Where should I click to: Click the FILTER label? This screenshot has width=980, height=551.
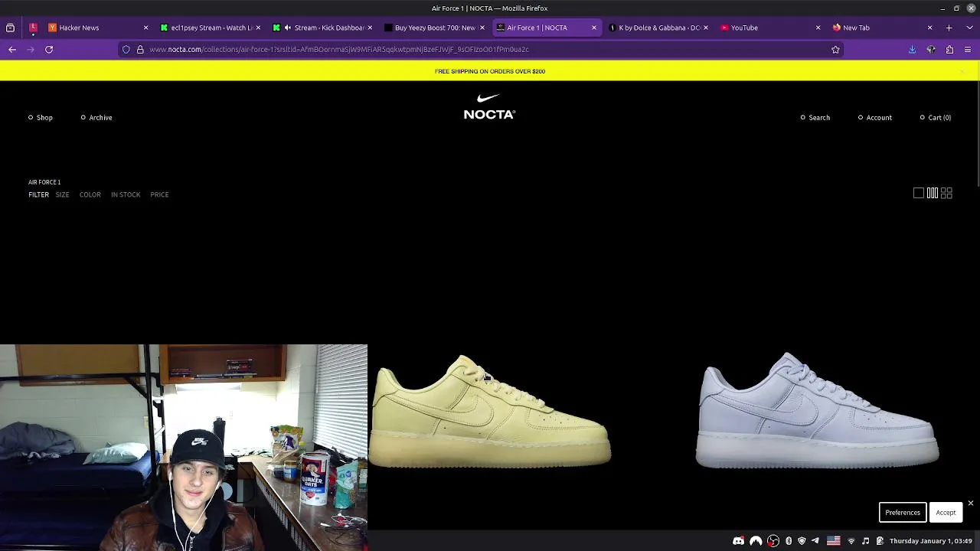38,194
